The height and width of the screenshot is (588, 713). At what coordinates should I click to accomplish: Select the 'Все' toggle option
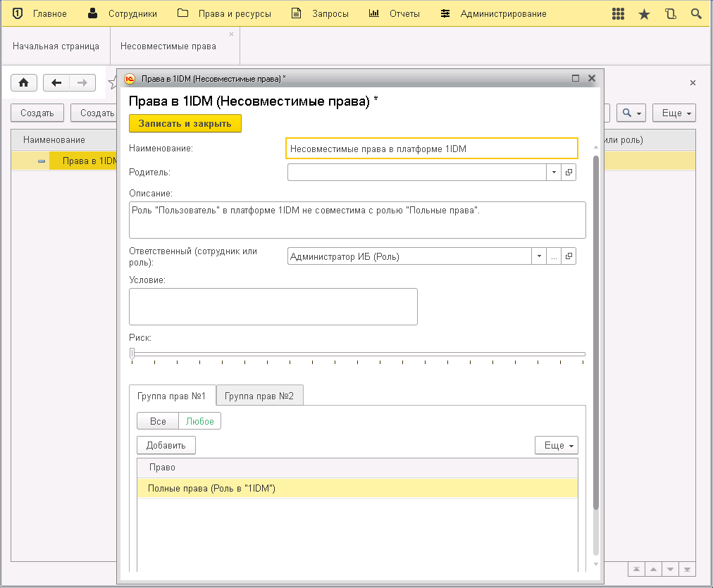[158, 421]
